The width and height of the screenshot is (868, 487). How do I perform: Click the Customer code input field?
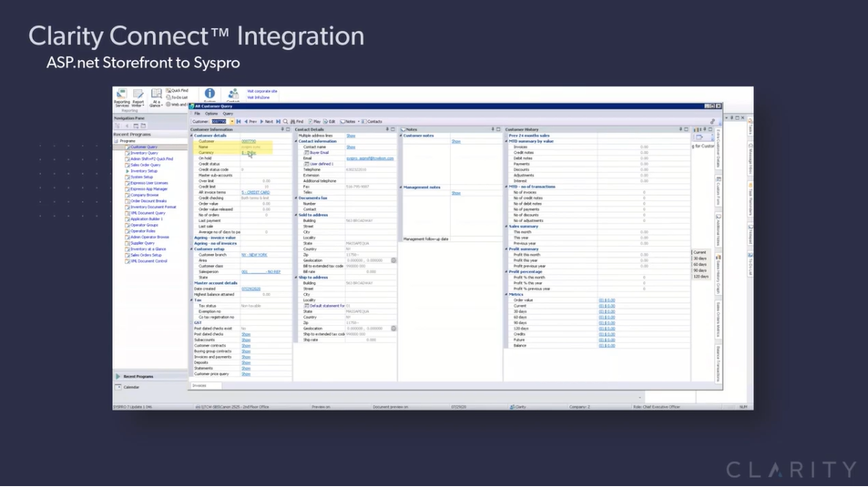pos(220,121)
